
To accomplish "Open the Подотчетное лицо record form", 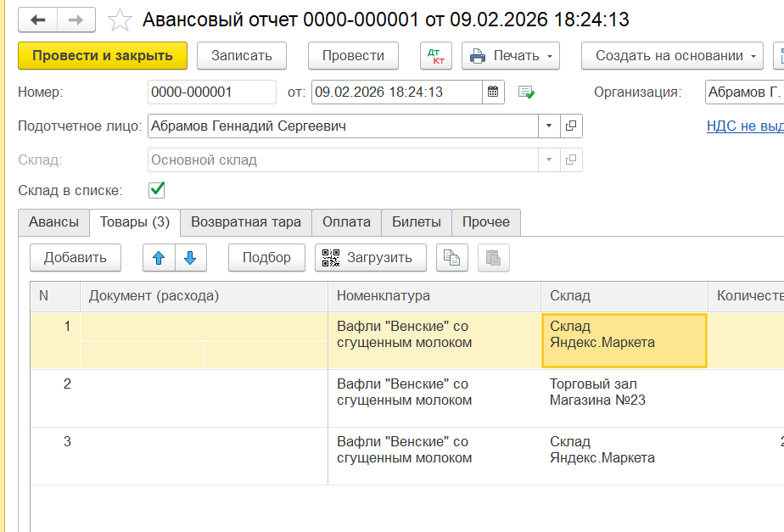I will (x=571, y=126).
